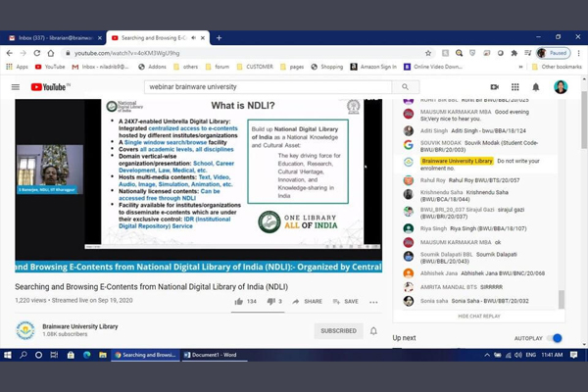Switch to the Inbox (337) browser tab
The height and width of the screenshot is (392, 588).
pos(54,37)
